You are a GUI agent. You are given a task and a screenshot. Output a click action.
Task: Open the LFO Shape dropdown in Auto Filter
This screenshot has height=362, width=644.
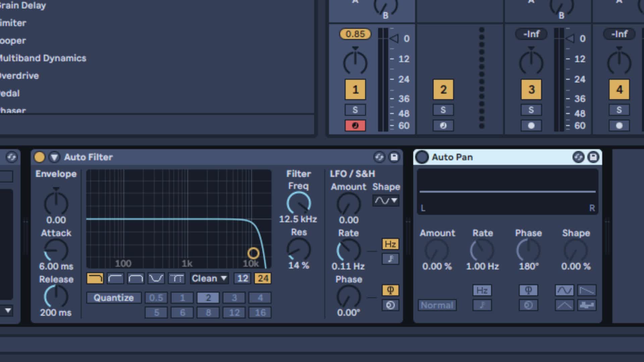click(386, 200)
